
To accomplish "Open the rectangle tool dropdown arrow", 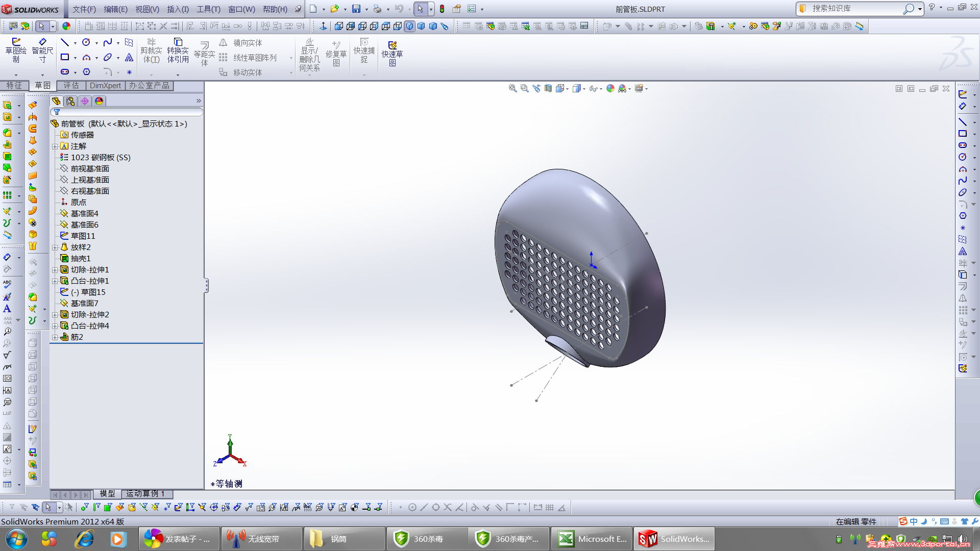I will pyautogui.click(x=75, y=58).
